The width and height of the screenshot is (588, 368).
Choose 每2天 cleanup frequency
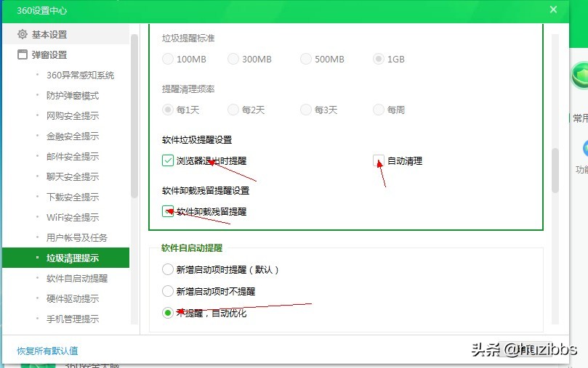tap(233, 110)
